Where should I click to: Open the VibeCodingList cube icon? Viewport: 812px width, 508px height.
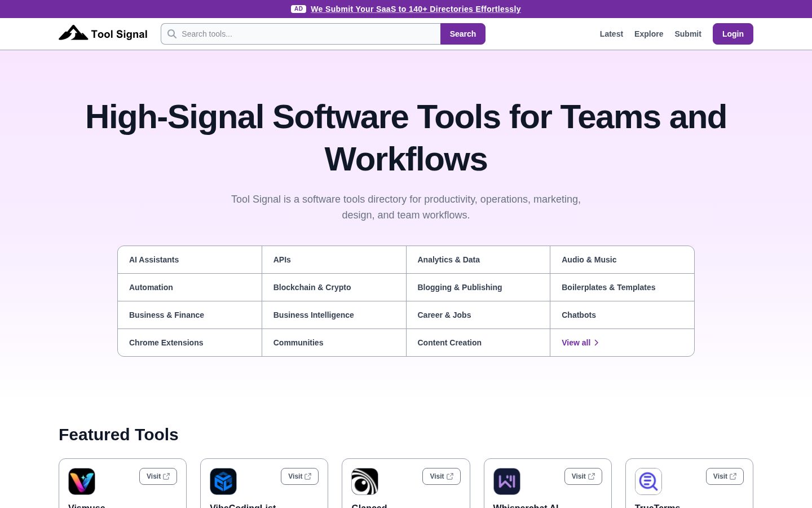(x=223, y=481)
